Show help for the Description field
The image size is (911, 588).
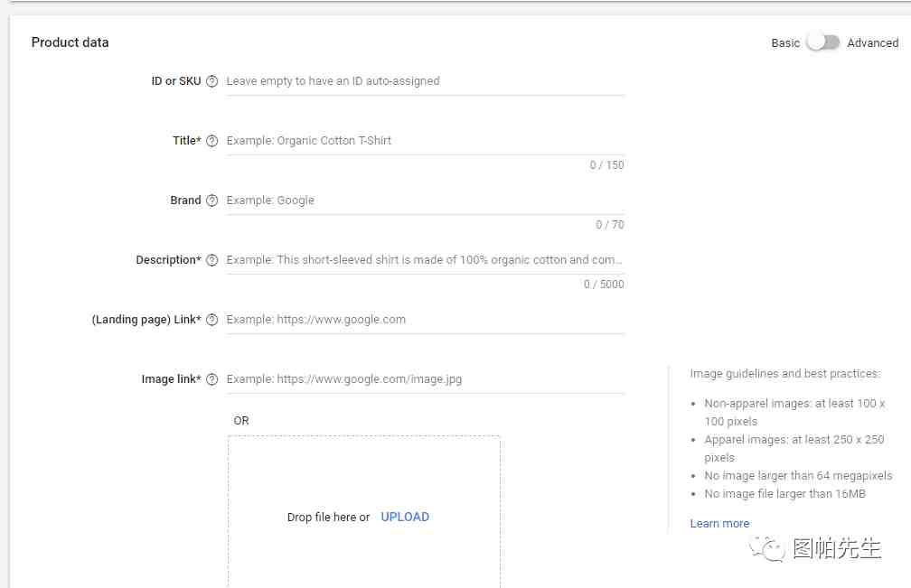point(211,260)
